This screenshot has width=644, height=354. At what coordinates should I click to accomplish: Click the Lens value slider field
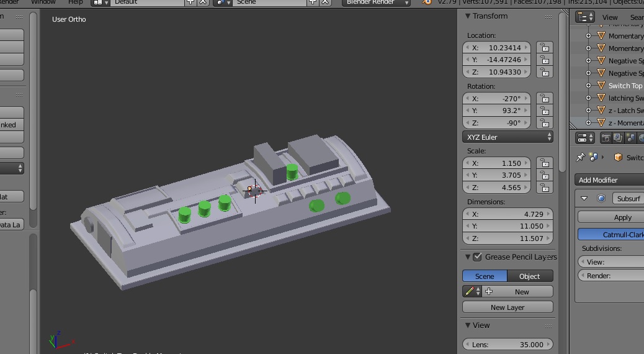(x=508, y=345)
